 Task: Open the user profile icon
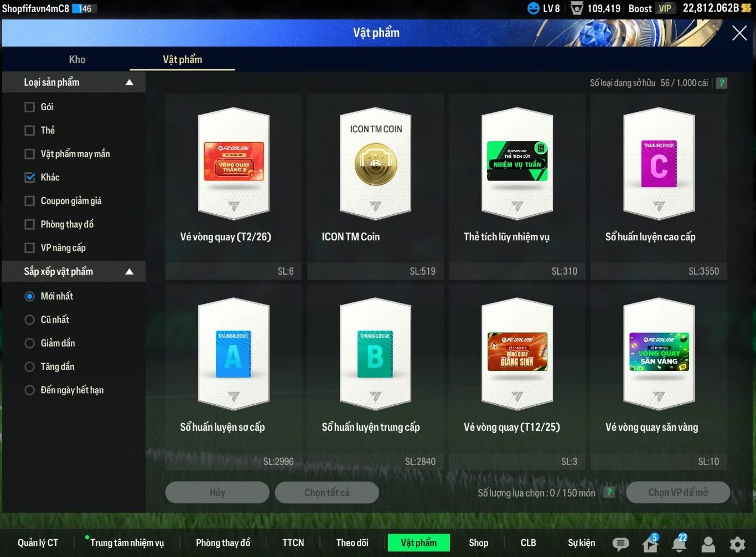click(708, 544)
